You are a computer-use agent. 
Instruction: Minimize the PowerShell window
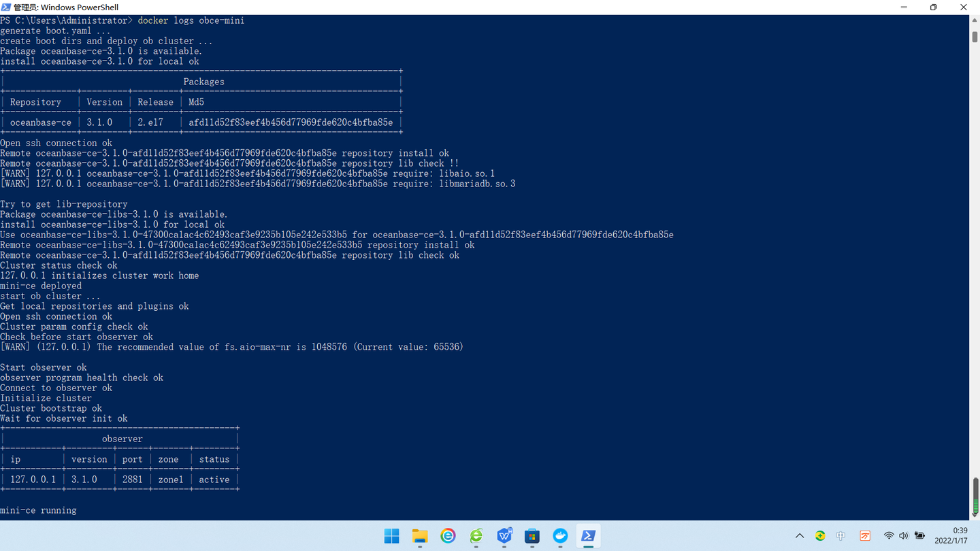point(904,7)
